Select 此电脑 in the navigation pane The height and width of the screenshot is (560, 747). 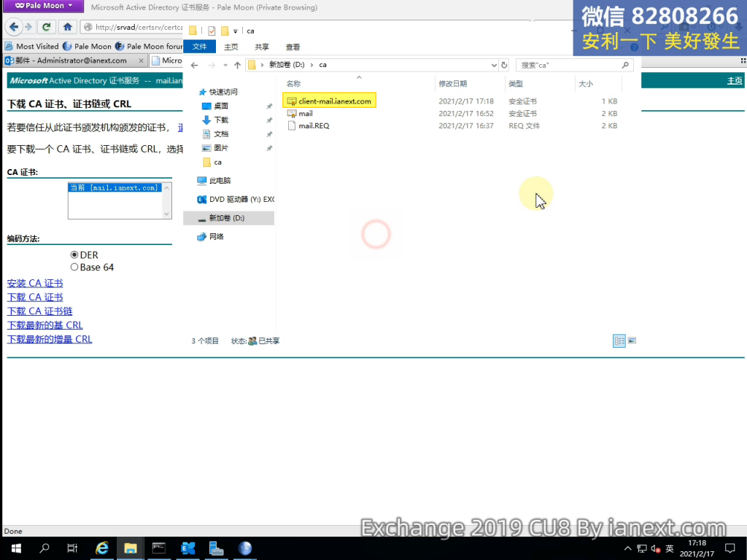point(220,180)
